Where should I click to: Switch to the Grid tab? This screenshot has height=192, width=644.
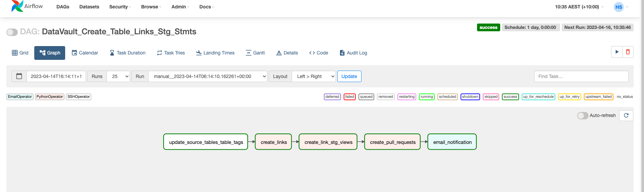(x=20, y=53)
